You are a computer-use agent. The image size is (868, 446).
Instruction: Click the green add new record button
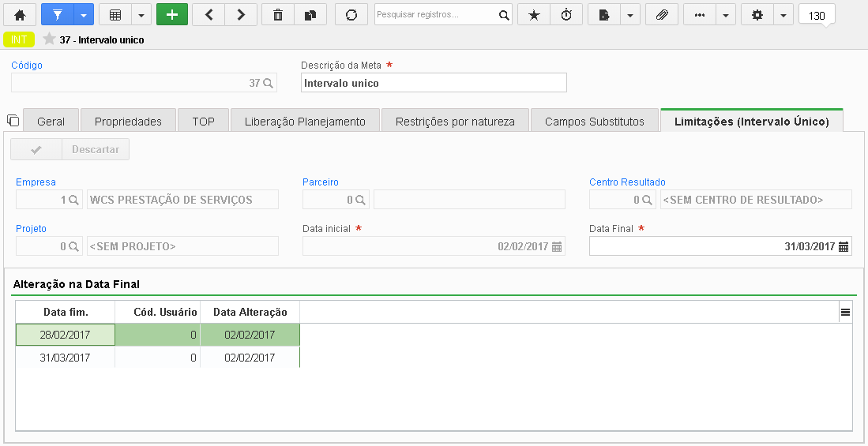172,15
